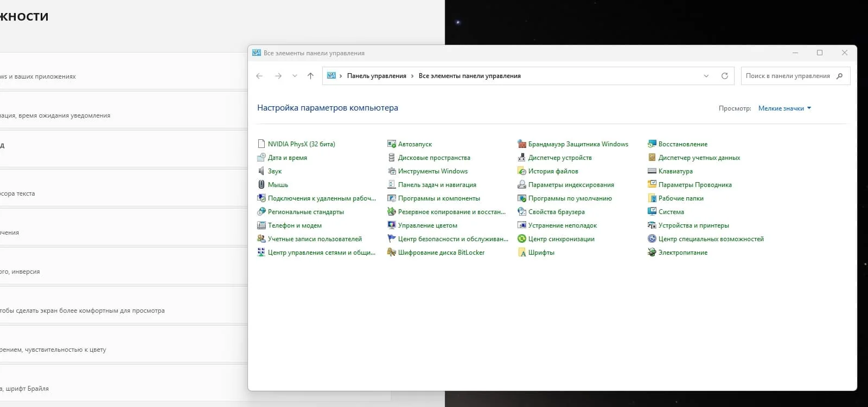Viewport: 868px width, 407px height.
Task: Open the Параметры индексирования icon
Action: (522, 185)
